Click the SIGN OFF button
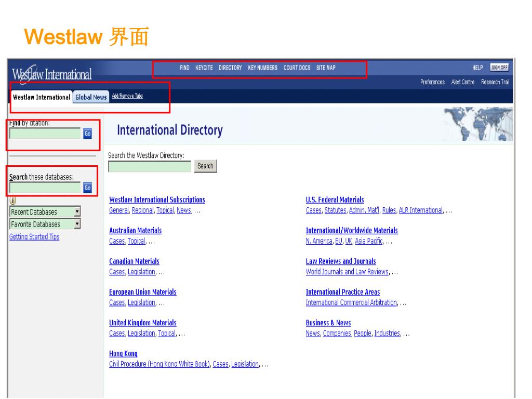The image size is (532, 399). pyautogui.click(x=499, y=68)
